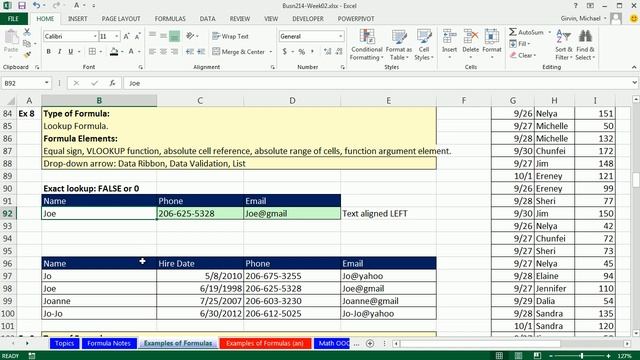Toggle Bold formatting
The height and width of the screenshot is (360, 640).
pos(49,51)
